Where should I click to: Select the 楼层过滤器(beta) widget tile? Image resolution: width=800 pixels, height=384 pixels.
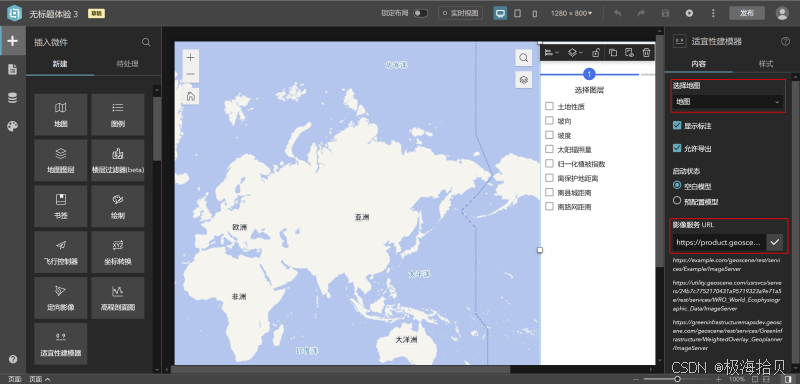(118, 161)
